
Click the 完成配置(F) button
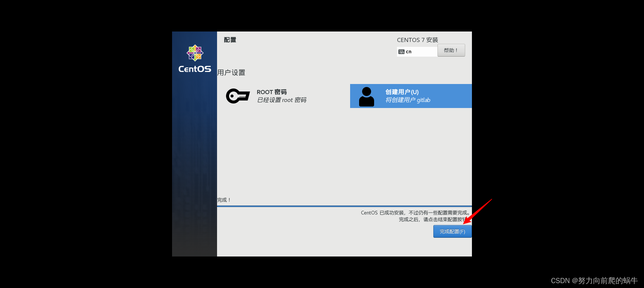pos(452,231)
